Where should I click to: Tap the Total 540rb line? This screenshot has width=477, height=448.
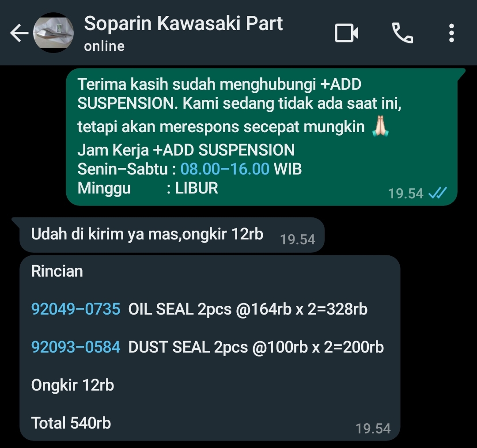point(71,423)
